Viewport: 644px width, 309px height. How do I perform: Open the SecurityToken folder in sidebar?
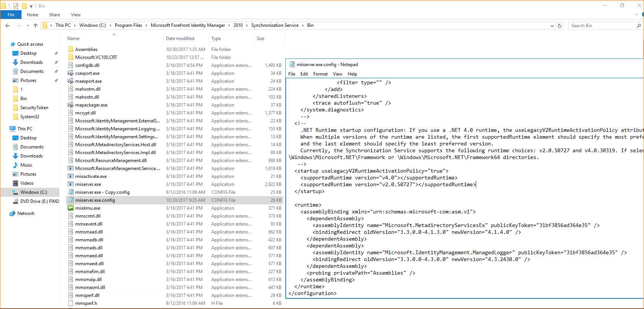pyautogui.click(x=34, y=108)
